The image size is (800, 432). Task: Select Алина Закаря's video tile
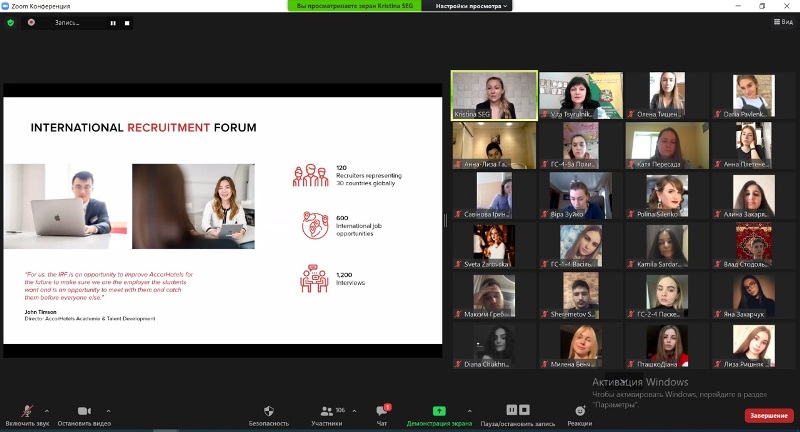754,195
